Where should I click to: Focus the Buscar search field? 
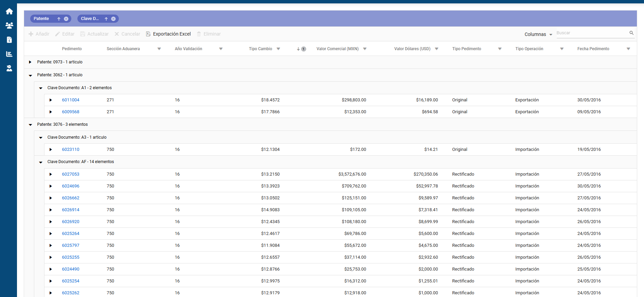591,33
